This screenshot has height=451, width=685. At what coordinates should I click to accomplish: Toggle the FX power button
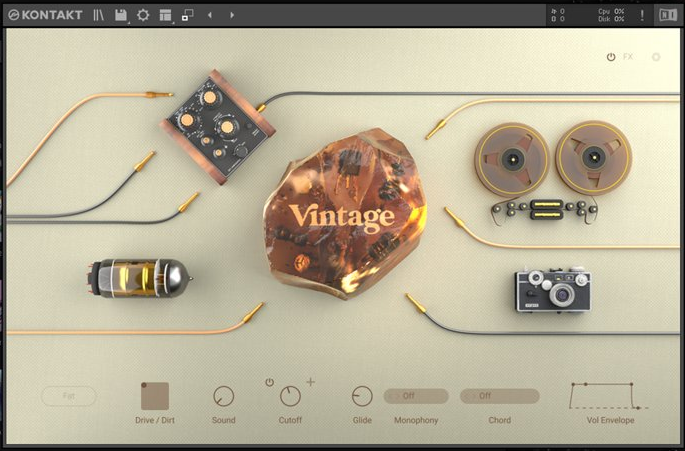[x=611, y=57]
